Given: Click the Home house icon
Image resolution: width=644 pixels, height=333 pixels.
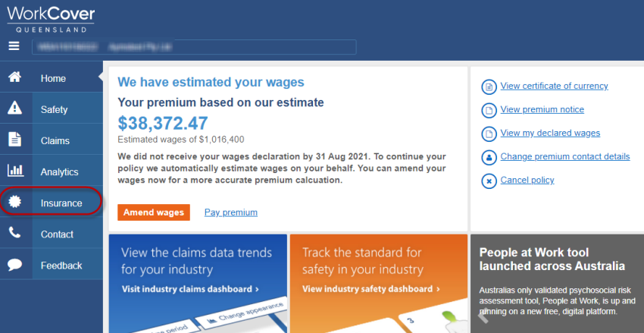Looking at the screenshot, I should click(x=15, y=77).
